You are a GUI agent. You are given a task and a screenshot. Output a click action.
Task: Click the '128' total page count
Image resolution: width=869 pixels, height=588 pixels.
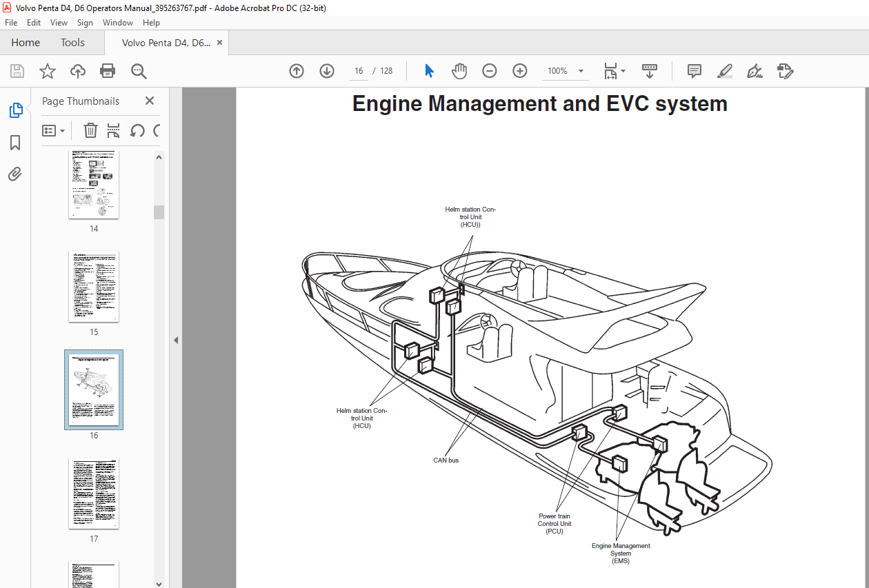(386, 71)
